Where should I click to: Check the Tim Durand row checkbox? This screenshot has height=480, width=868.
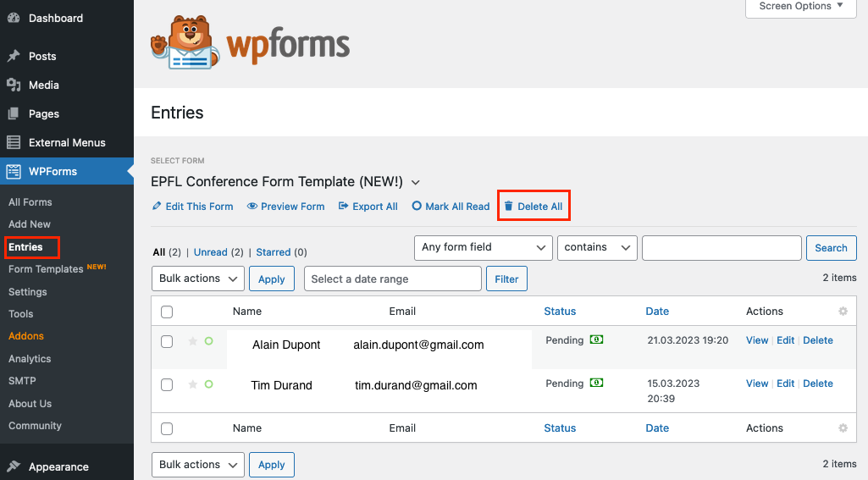167,385
